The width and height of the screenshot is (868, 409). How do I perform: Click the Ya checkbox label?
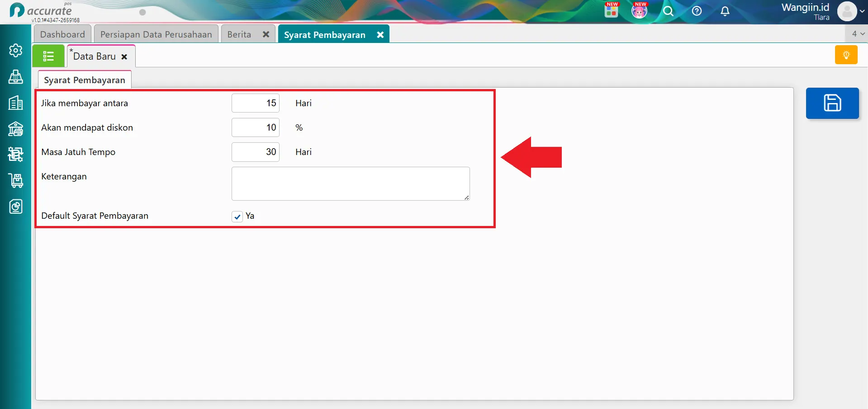pyautogui.click(x=250, y=216)
